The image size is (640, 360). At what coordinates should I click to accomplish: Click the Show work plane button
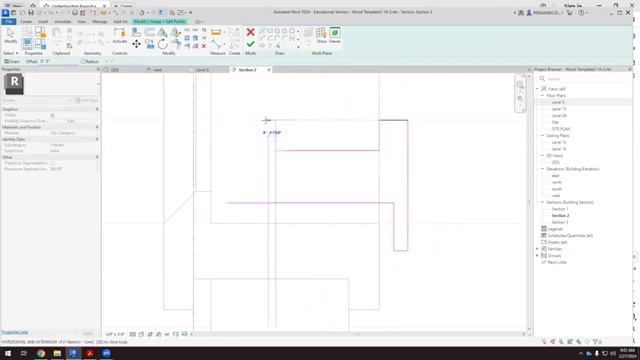tap(322, 35)
